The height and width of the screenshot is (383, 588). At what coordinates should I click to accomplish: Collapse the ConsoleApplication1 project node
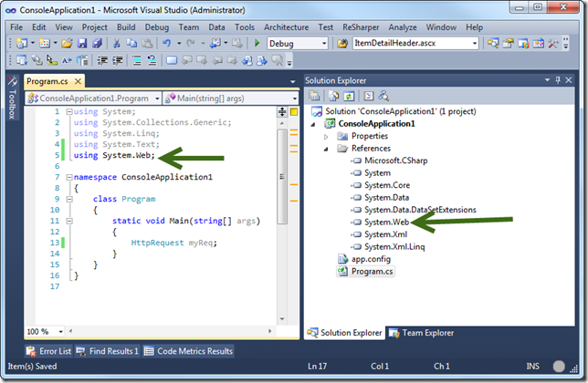coord(313,124)
